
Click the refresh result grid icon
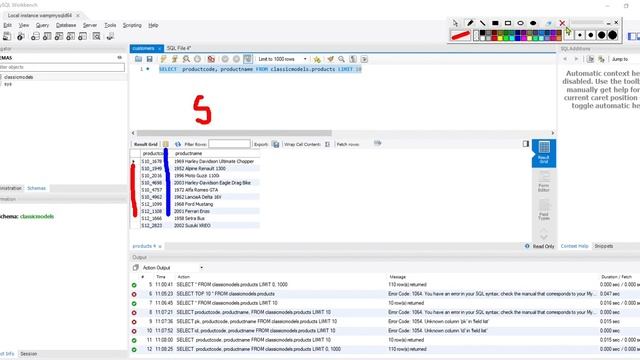178,144
